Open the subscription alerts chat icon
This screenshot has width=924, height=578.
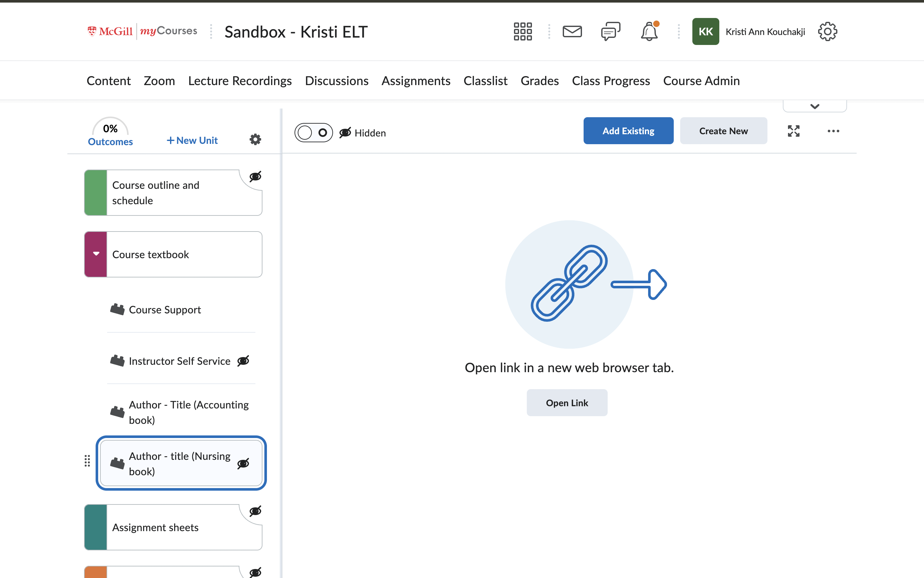[611, 31]
